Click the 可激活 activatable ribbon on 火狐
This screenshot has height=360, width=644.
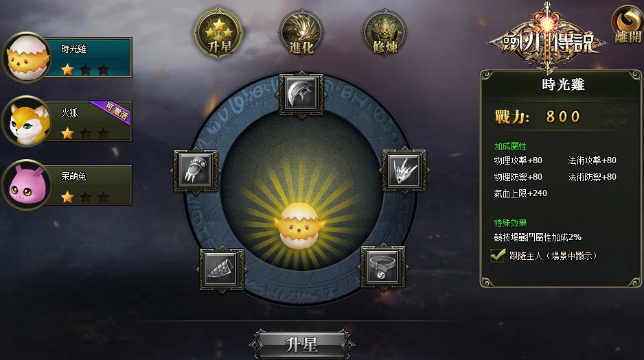113,112
